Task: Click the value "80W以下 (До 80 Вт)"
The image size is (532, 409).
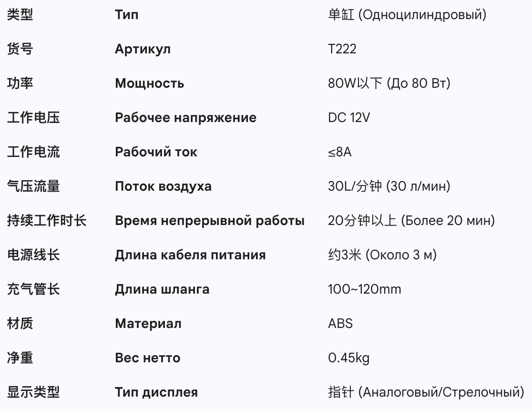Action: (x=389, y=83)
